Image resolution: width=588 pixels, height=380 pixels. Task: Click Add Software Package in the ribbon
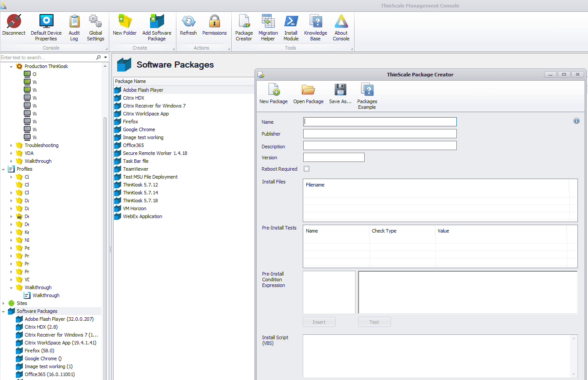[x=157, y=28]
